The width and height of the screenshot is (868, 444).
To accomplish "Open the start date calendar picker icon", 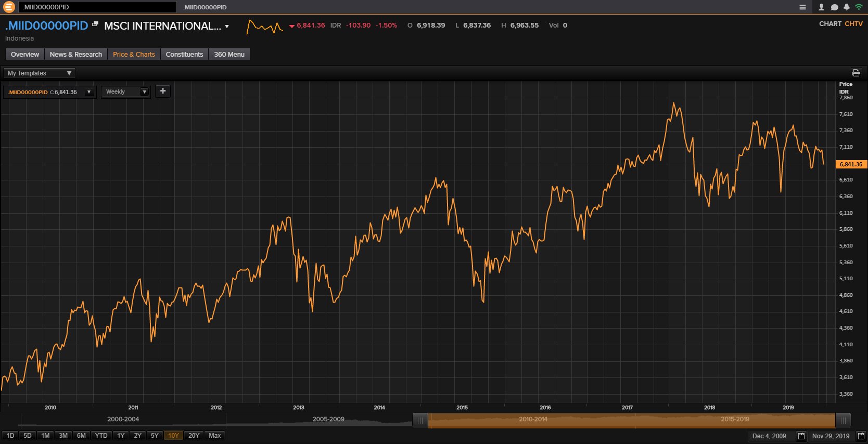I will tap(801, 436).
